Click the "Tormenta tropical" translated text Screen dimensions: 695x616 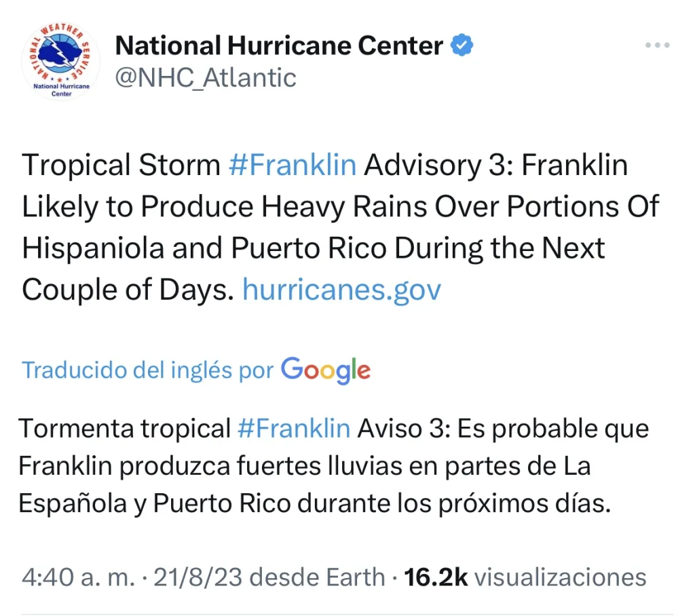125,429
